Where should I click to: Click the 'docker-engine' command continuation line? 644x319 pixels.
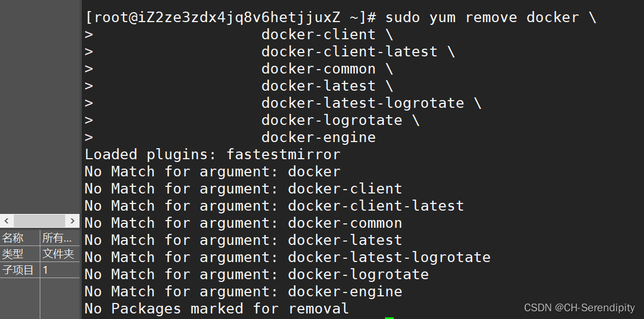tap(318, 137)
